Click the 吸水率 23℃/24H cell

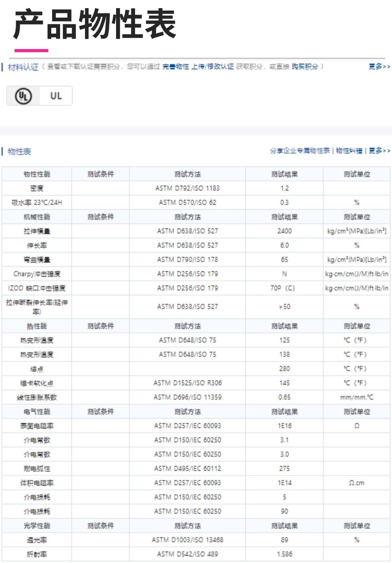37,202
